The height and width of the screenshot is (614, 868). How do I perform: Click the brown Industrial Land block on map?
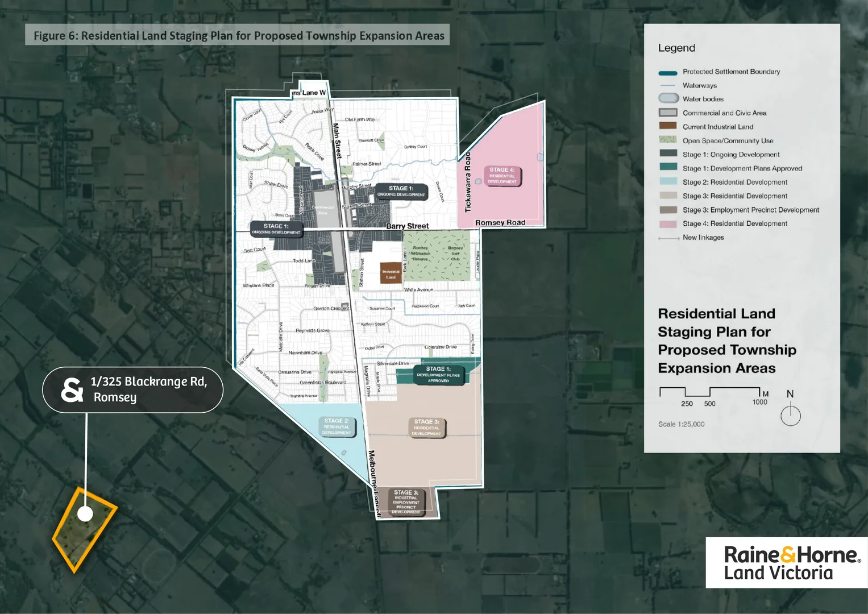pyautogui.click(x=391, y=273)
